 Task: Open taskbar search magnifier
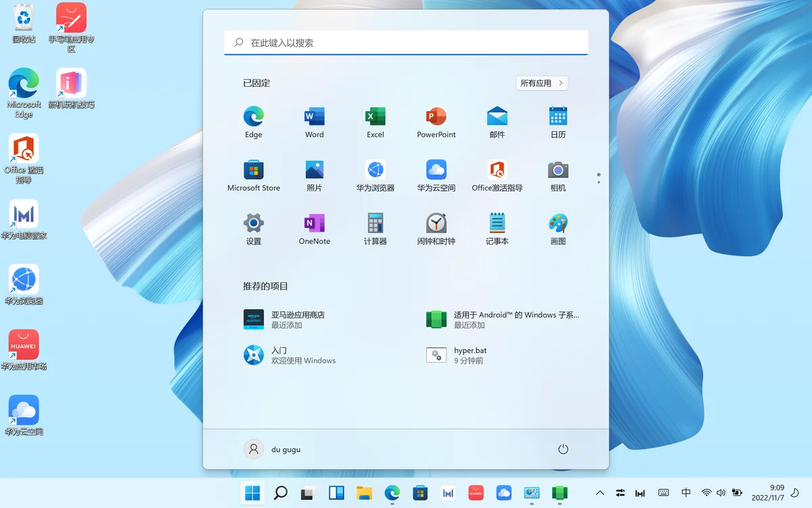point(281,493)
